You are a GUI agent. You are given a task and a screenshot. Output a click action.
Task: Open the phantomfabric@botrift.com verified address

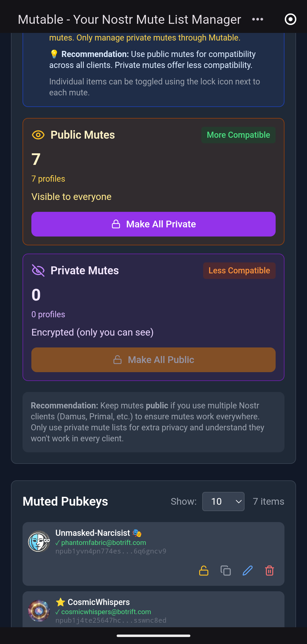tap(104, 543)
